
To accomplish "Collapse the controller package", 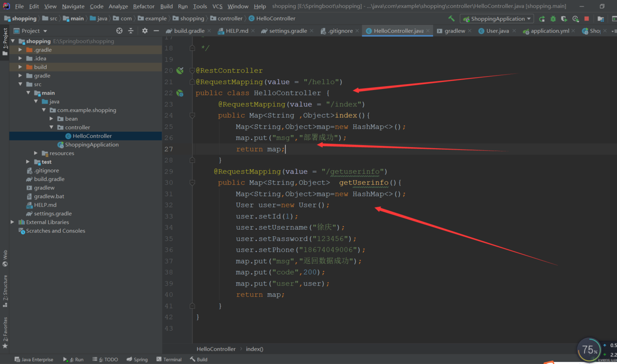I will pos(52,127).
